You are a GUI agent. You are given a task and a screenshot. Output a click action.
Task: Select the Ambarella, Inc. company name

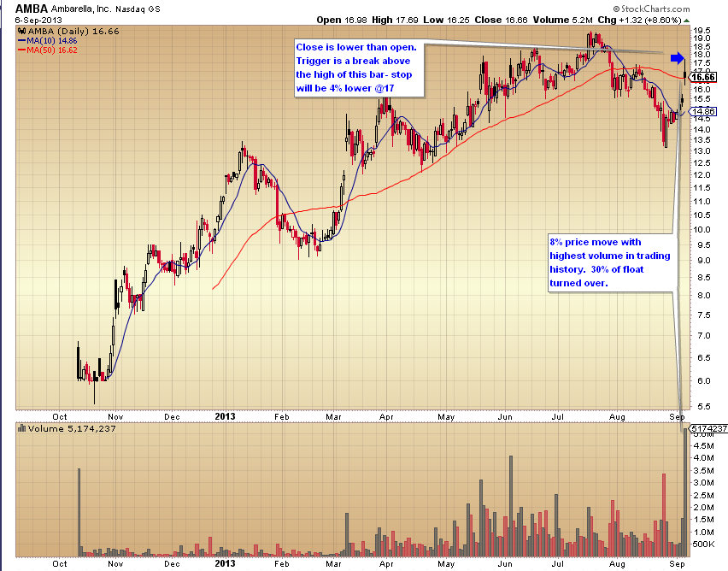click(x=81, y=9)
